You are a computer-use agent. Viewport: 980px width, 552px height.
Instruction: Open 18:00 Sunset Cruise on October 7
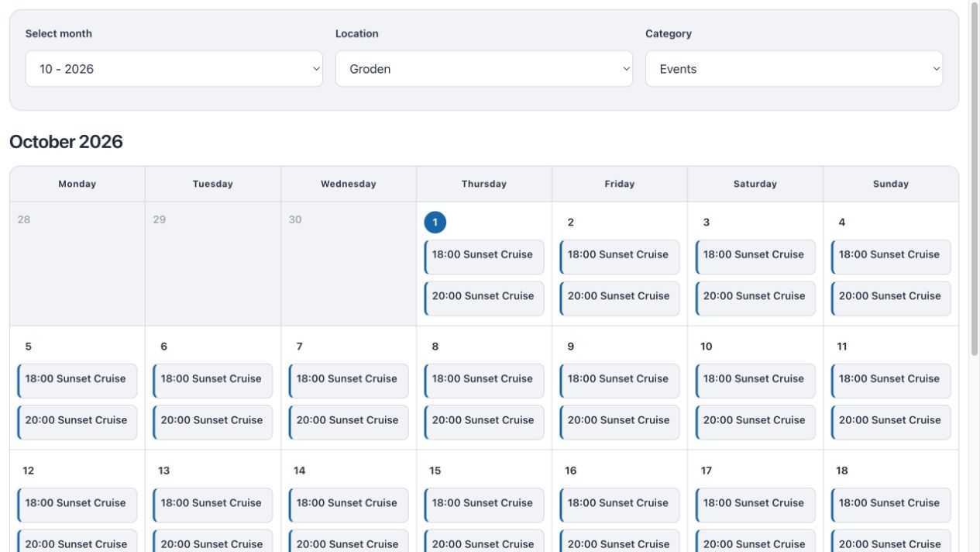349,381
